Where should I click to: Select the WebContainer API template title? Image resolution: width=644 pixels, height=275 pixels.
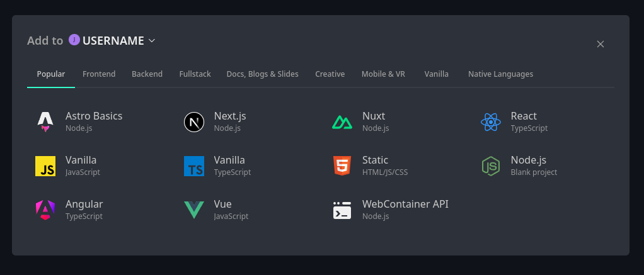(x=405, y=204)
